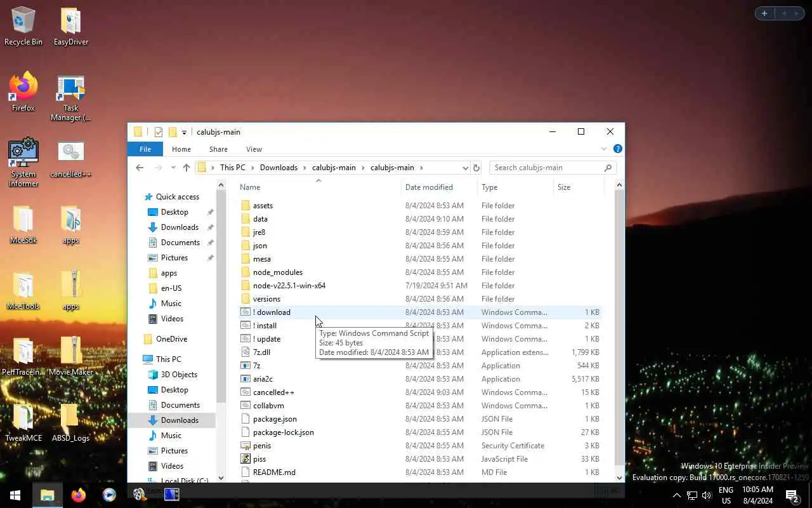Sort files by the Size column header
This screenshot has height=508, width=812.
pos(579,187)
